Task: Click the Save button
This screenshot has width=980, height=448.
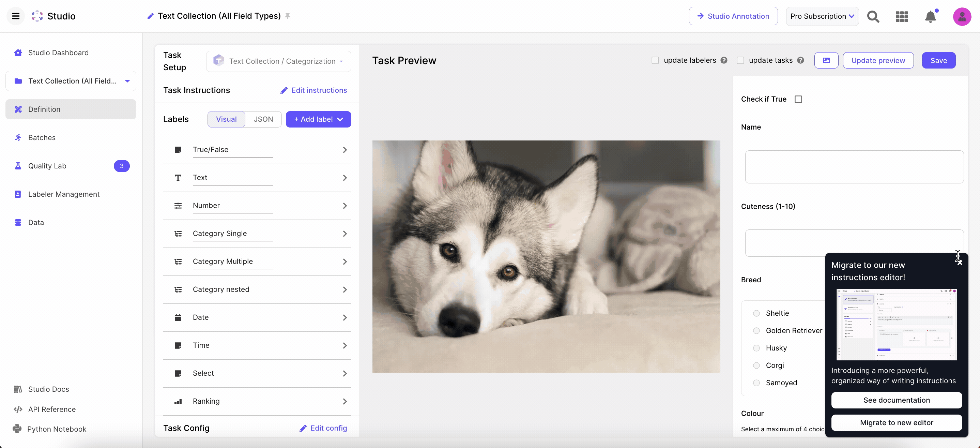Action: [938, 61]
